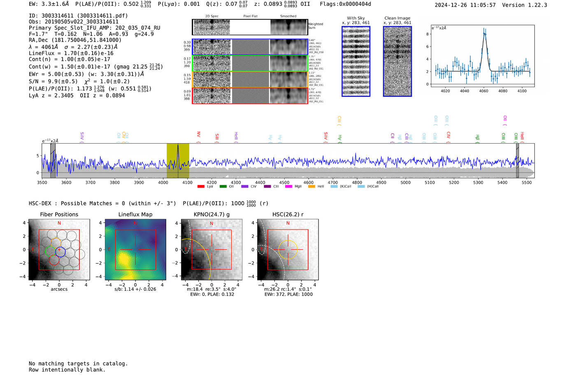The height and width of the screenshot is (392, 576).
Task: Click the gray hatched band near 3545Å
Action: coord(53,161)
